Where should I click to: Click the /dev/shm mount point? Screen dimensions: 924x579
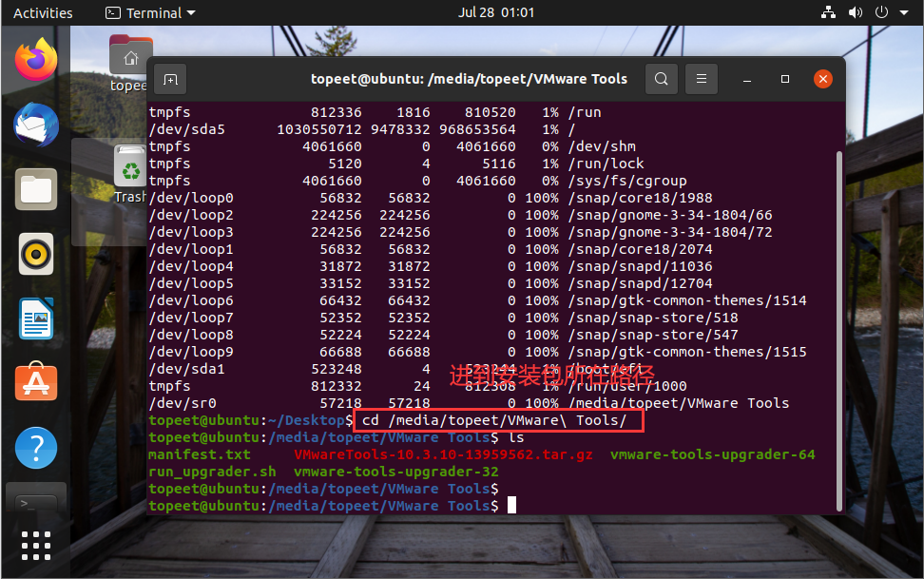[x=602, y=146]
